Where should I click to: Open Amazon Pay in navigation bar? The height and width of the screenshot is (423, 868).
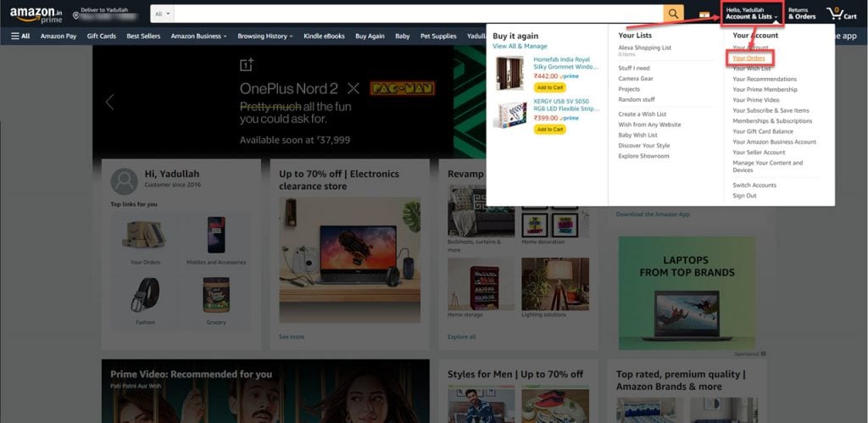coord(58,36)
